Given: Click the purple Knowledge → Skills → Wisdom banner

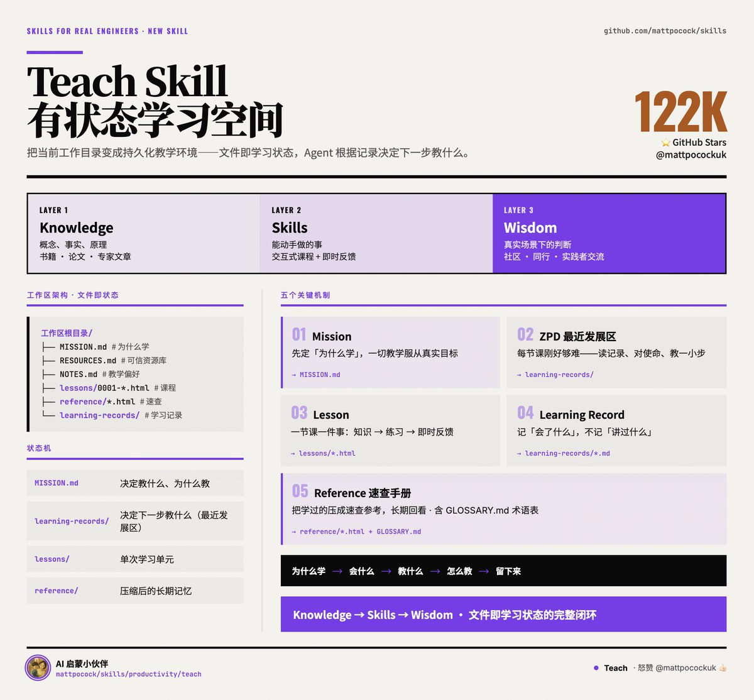Looking at the screenshot, I should tap(503, 615).
